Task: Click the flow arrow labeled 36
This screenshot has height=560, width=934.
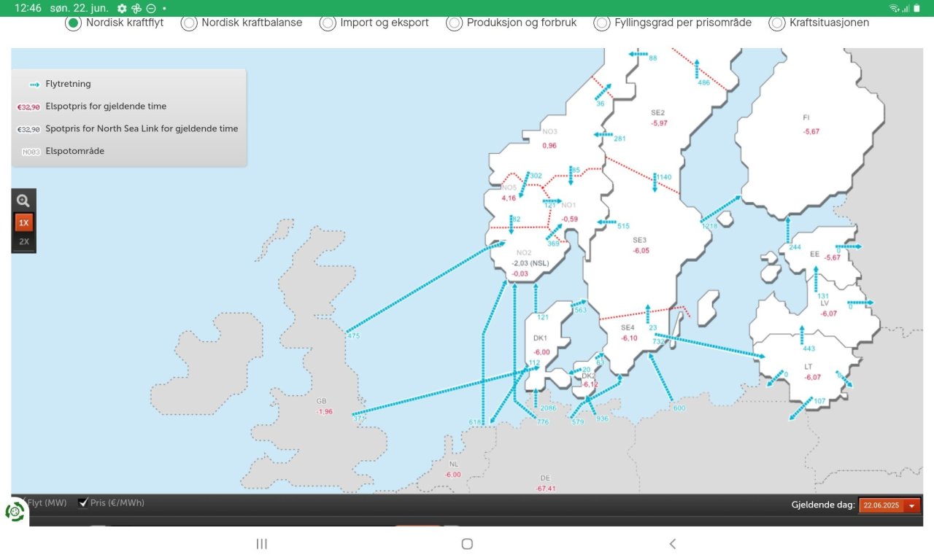Action: pyautogui.click(x=603, y=92)
